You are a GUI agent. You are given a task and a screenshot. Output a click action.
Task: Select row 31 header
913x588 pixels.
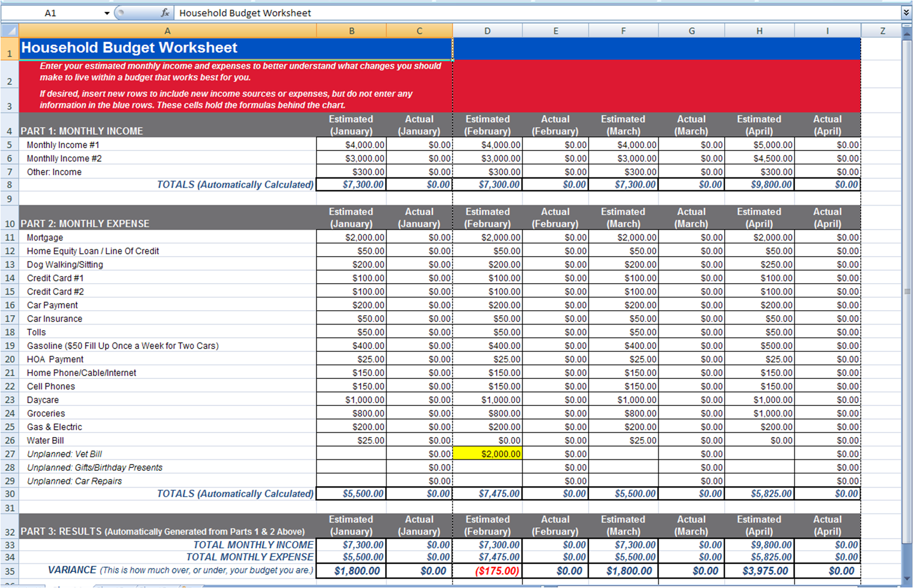10,508
